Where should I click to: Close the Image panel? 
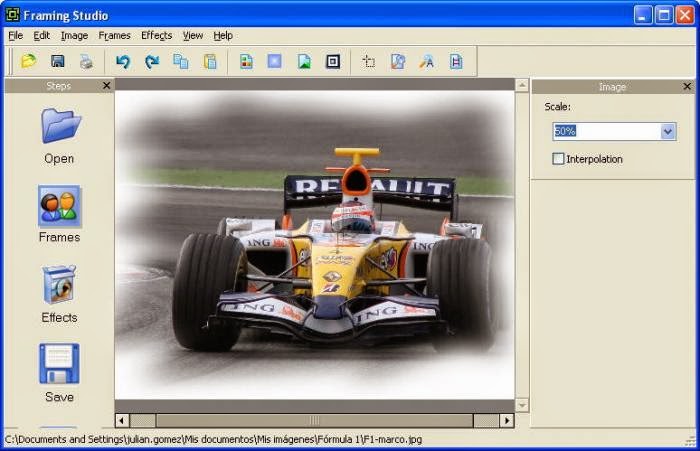point(687,86)
